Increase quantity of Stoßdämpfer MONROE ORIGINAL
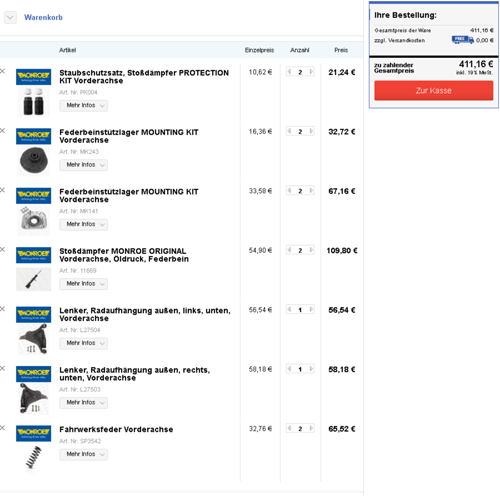This screenshot has width=500, height=496. click(x=311, y=250)
